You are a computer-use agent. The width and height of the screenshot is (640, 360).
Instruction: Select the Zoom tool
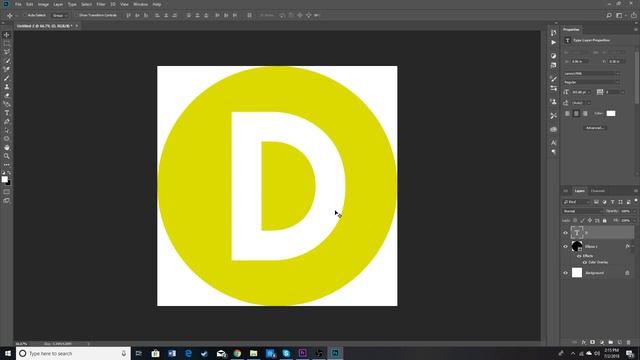pos(7,156)
